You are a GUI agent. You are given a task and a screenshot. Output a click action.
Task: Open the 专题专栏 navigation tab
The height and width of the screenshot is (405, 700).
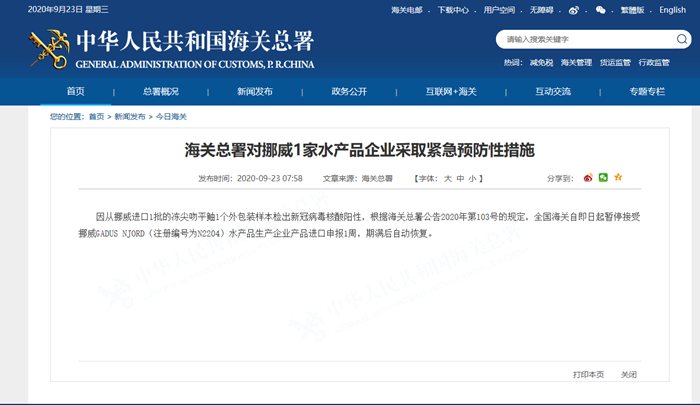[647, 92]
